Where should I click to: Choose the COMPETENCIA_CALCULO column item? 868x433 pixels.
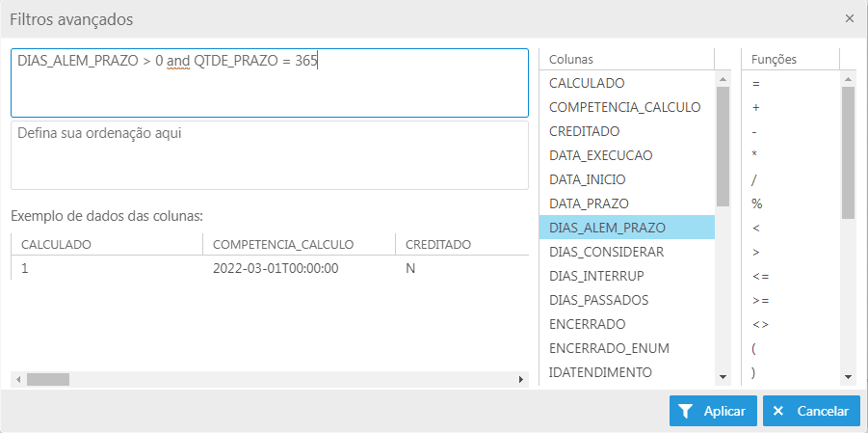point(624,107)
